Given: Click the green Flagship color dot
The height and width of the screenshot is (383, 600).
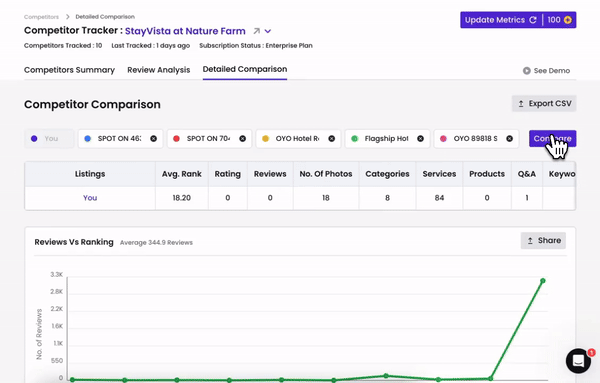Looking at the screenshot, I should point(354,139).
